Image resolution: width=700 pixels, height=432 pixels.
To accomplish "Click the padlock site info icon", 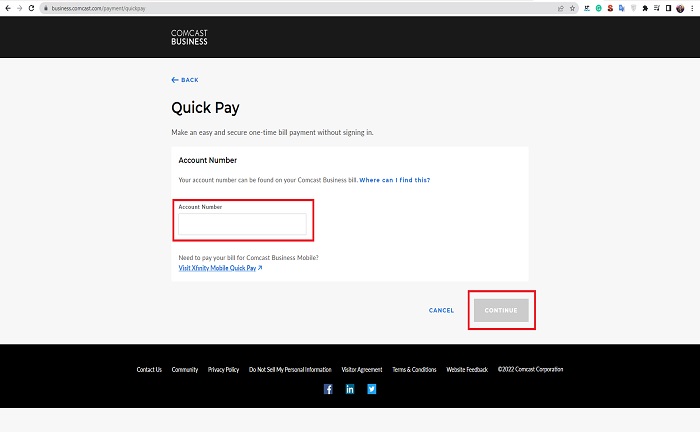I will click(x=46, y=8).
